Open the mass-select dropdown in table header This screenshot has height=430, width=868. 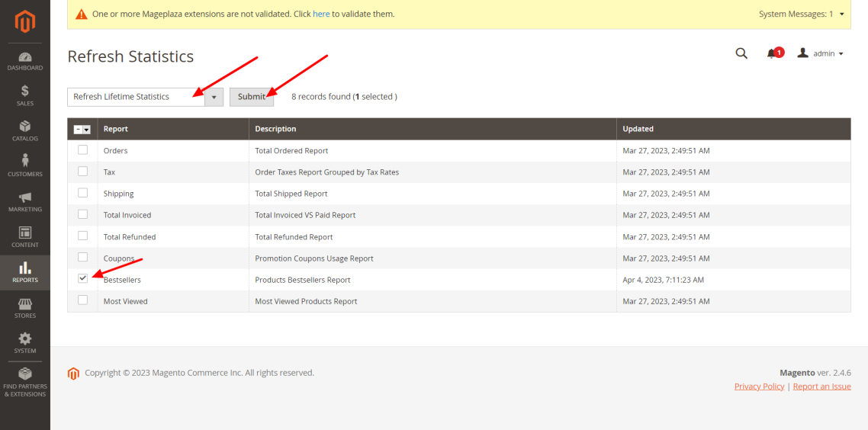(x=82, y=130)
